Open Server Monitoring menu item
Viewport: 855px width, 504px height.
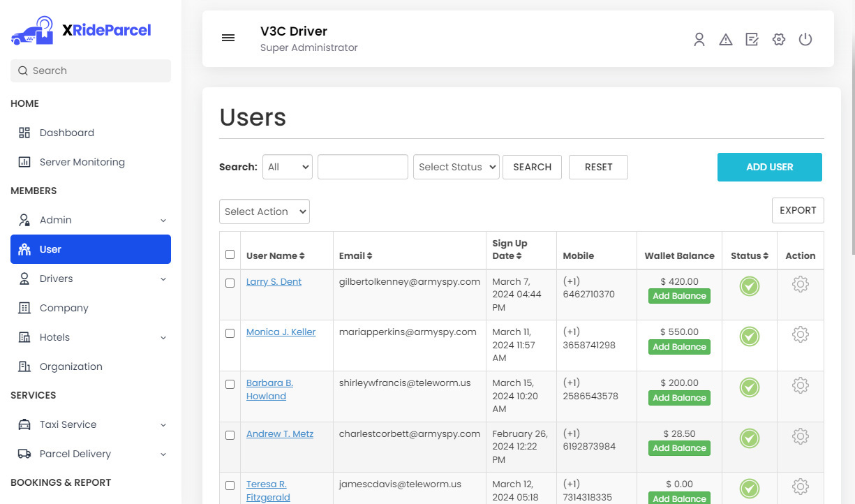tap(82, 162)
